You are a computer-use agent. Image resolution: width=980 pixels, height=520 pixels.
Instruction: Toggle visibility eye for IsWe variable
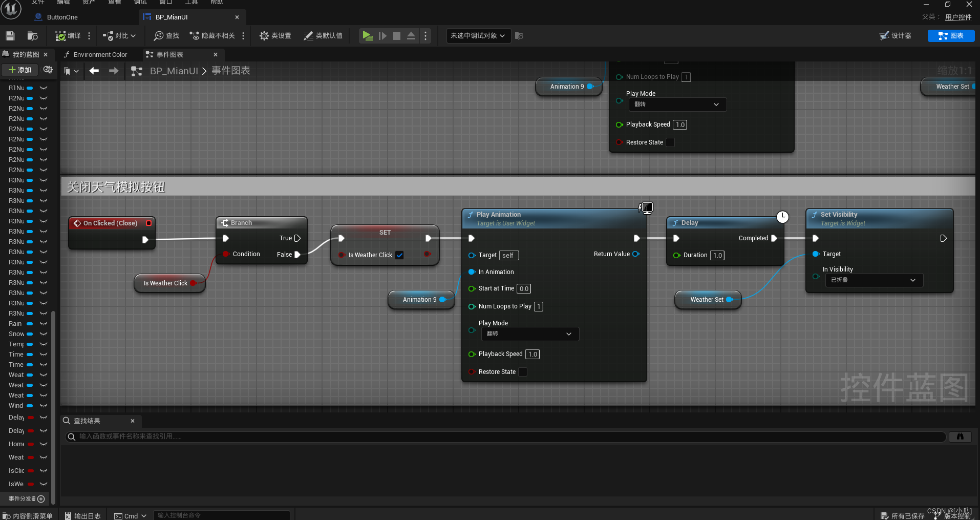44,484
